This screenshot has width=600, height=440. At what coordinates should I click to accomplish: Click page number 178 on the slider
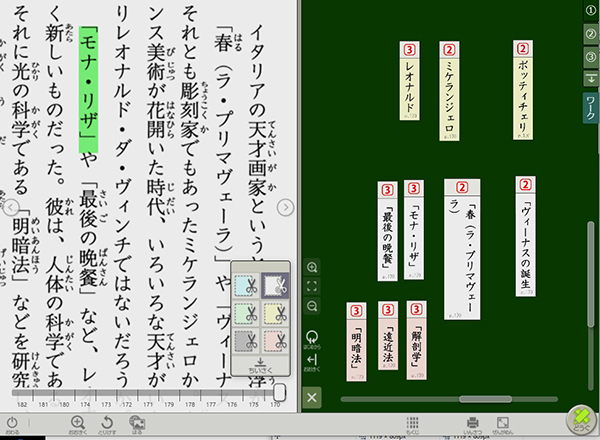(x=190, y=404)
